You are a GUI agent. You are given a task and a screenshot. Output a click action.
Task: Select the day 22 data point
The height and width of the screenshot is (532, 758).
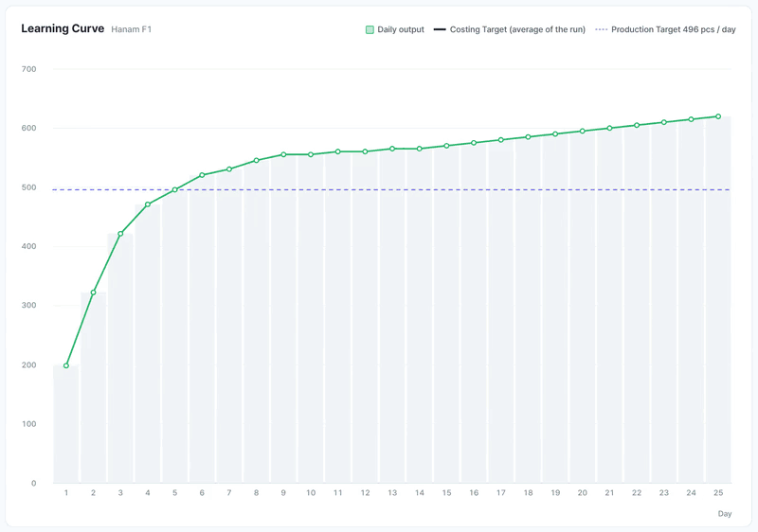click(x=637, y=125)
